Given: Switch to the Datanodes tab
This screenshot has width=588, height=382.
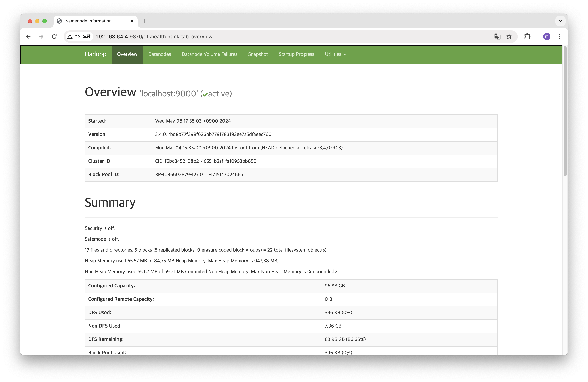Looking at the screenshot, I should coord(159,54).
